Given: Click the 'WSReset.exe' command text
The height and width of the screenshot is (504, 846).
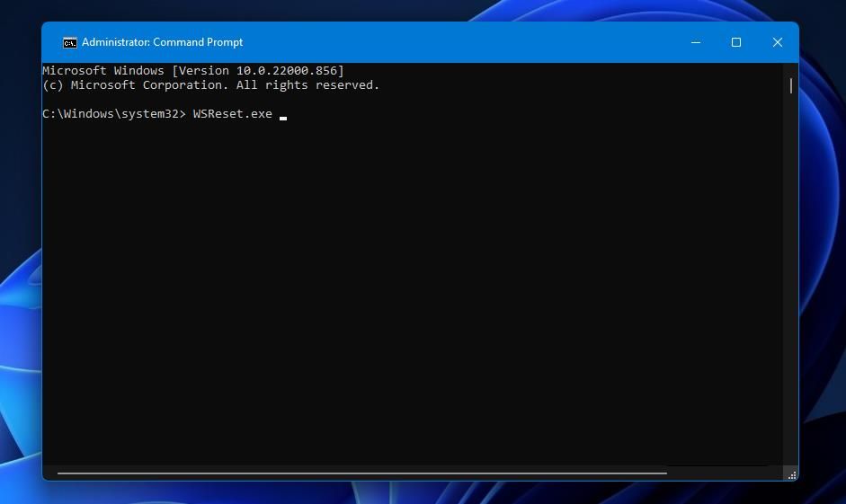Looking at the screenshot, I should click(233, 114).
